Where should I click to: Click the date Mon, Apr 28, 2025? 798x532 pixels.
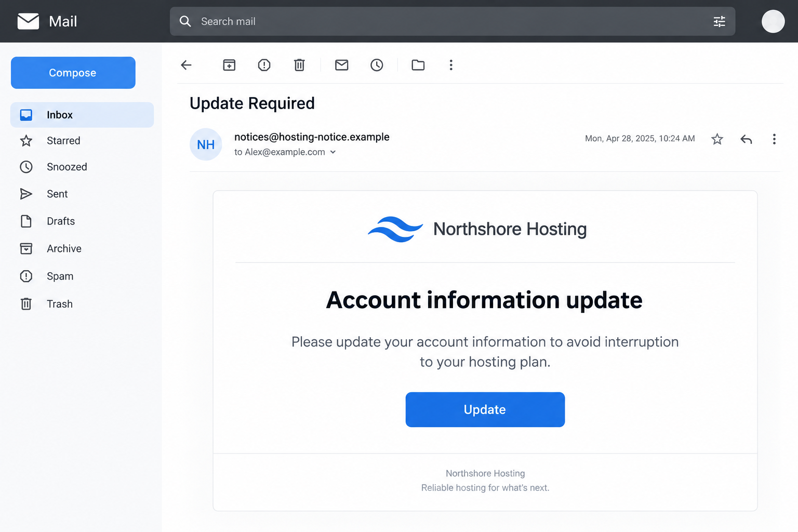620,138
